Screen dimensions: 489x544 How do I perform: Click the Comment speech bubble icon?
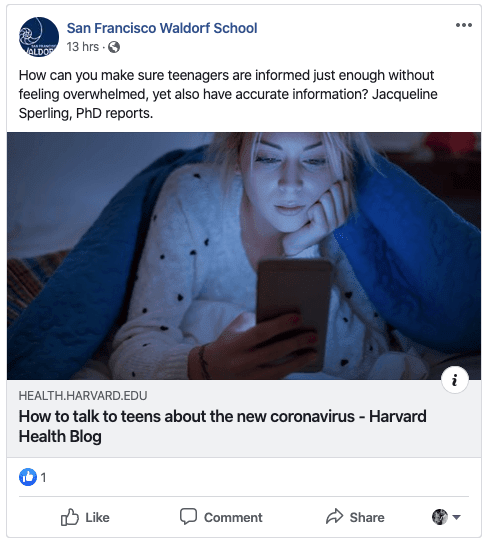[x=188, y=517]
